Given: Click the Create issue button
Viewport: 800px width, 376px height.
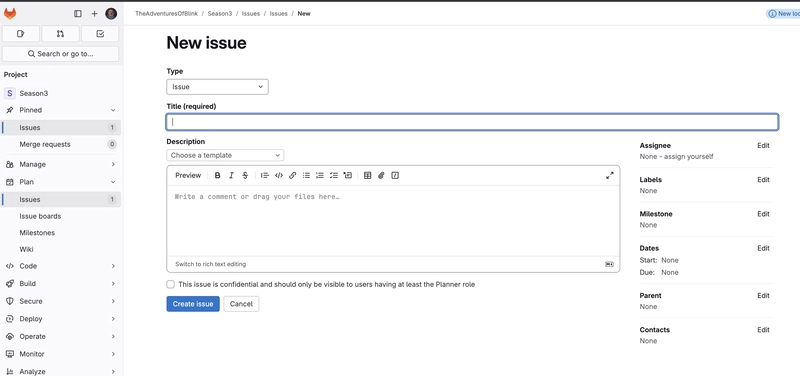Looking at the screenshot, I should click(193, 304).
